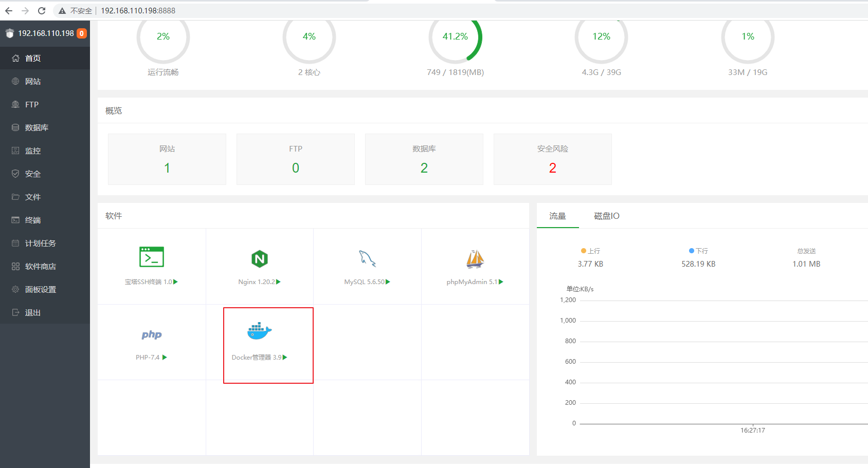This screenshot has width=868, height=468.
Task: Click the browser back arrow
Action: coord(9,11)
